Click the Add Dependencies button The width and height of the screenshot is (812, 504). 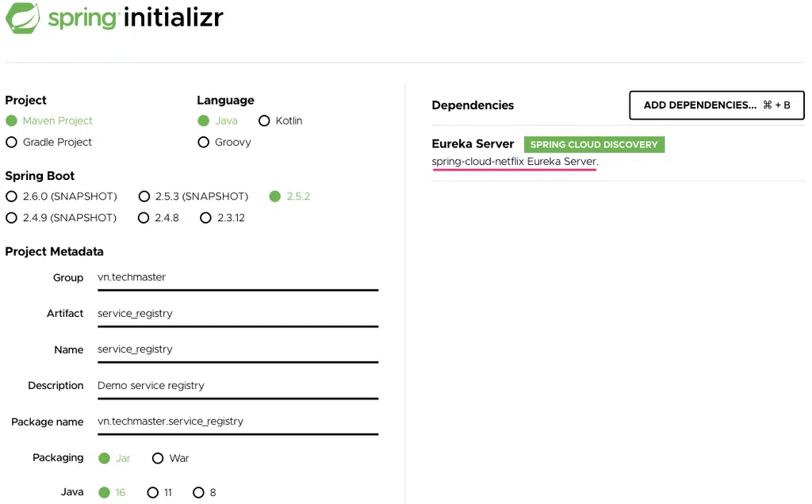[716, 105]
